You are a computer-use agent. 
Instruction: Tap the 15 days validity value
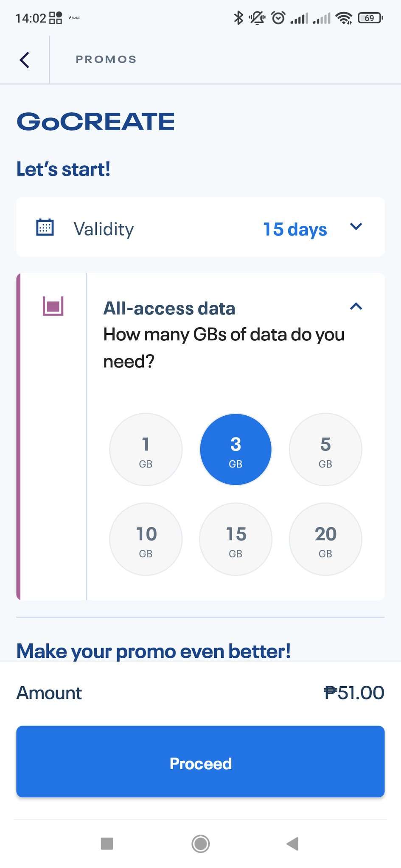295,229
